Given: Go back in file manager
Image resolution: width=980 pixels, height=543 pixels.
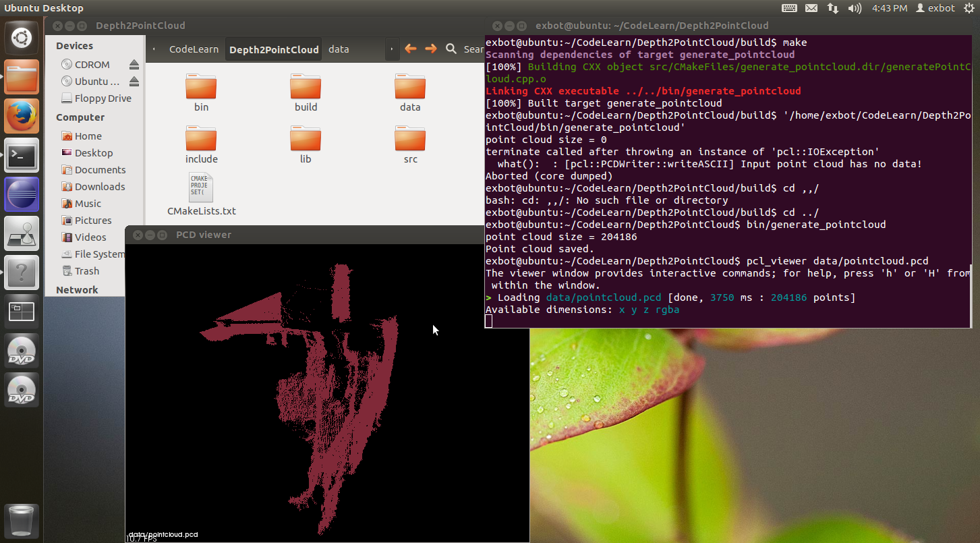Looking at the screenshot, I should [411, 49].
